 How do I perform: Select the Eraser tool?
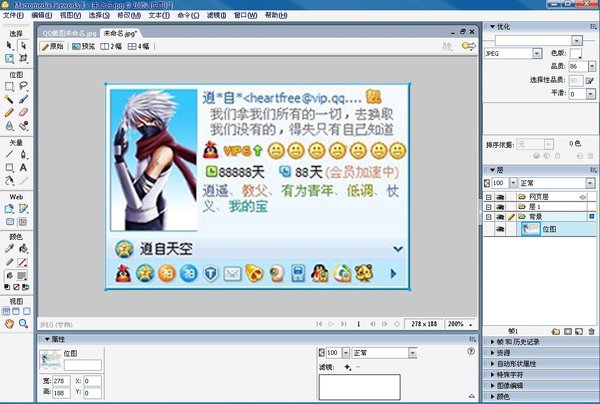pos(23,112)
